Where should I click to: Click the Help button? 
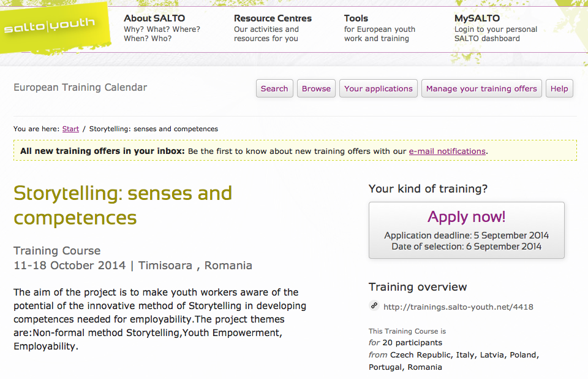(559, 88)
